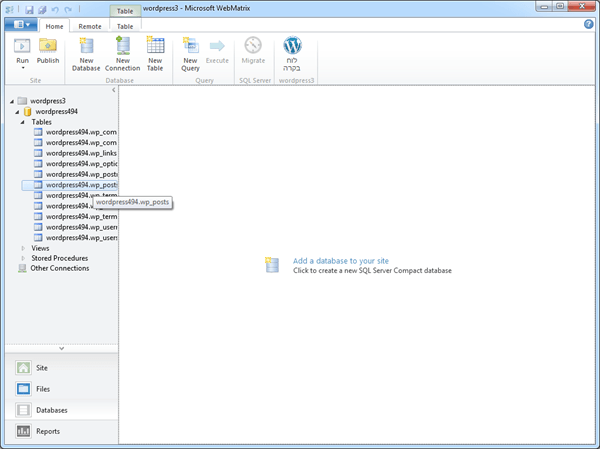Click the Save icon in title bar

29,10
